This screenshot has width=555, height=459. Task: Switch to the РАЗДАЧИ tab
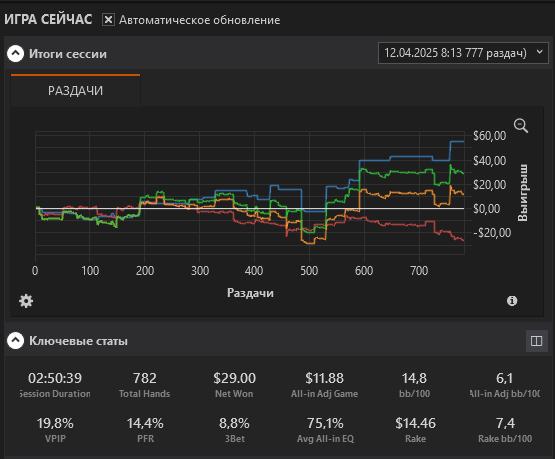pyautogui.click(x=75, y=91)
